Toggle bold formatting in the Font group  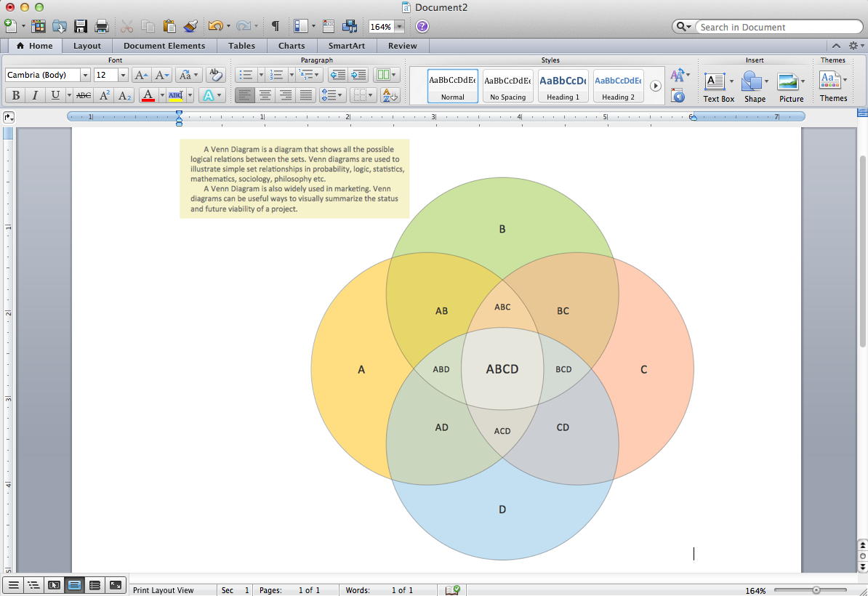(x=15, y=95)
